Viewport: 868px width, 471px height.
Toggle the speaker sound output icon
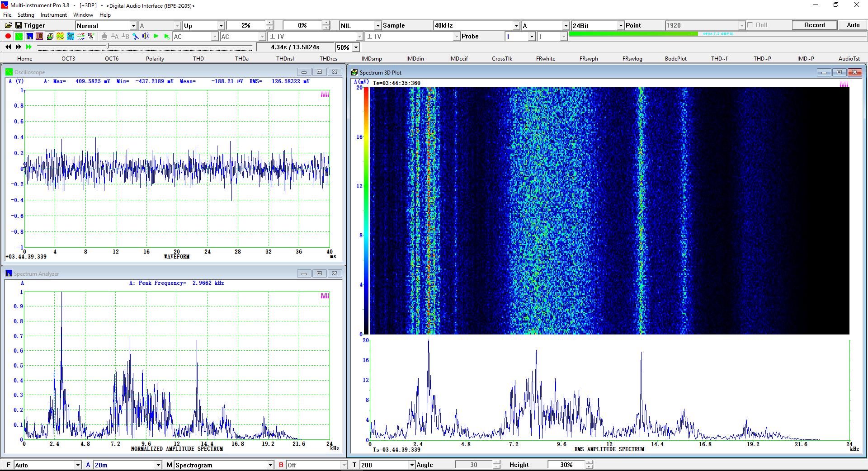point(146,36)
